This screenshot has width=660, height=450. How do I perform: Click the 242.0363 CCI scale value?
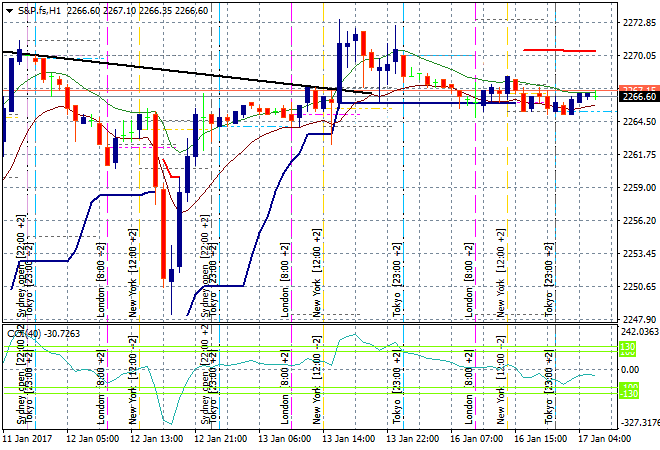coord(638,331)
